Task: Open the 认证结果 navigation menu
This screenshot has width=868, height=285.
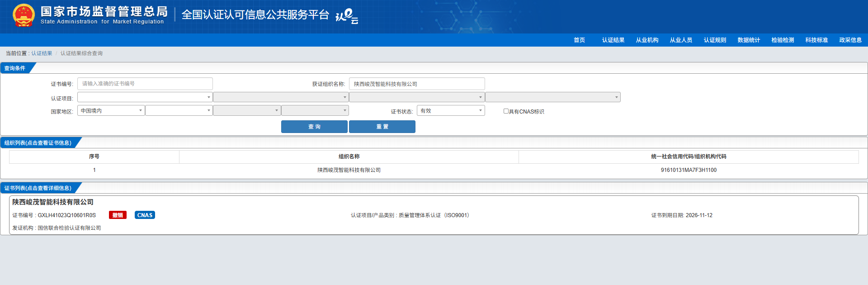Action: click(613, 40)
